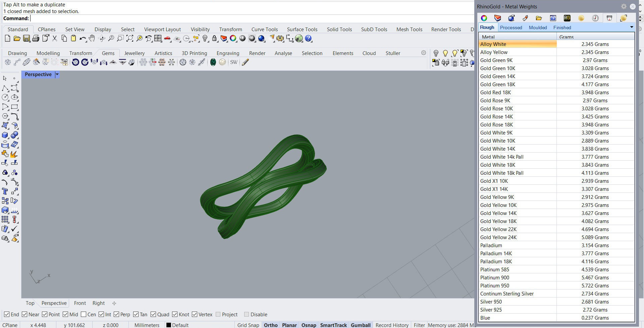Click the compass icon in RhinoGold panel
The height and width of the screenshot is (328, 644).
595,18
